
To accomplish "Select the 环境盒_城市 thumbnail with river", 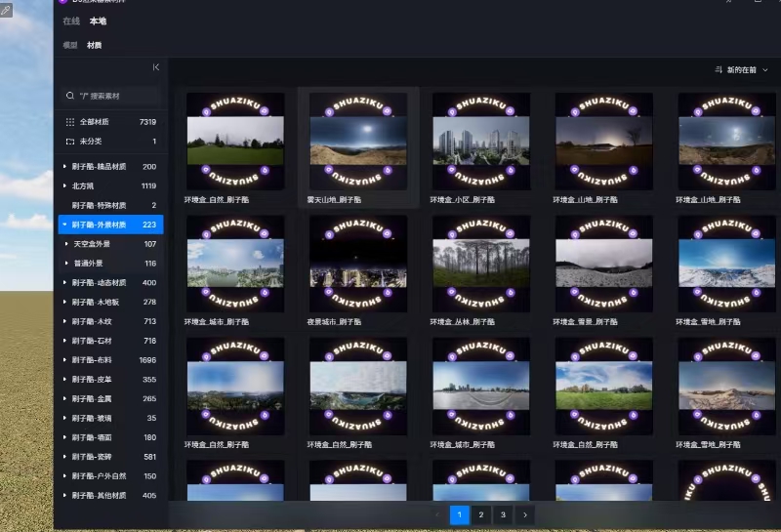I will pyautogui.click(x=235, y=264).
